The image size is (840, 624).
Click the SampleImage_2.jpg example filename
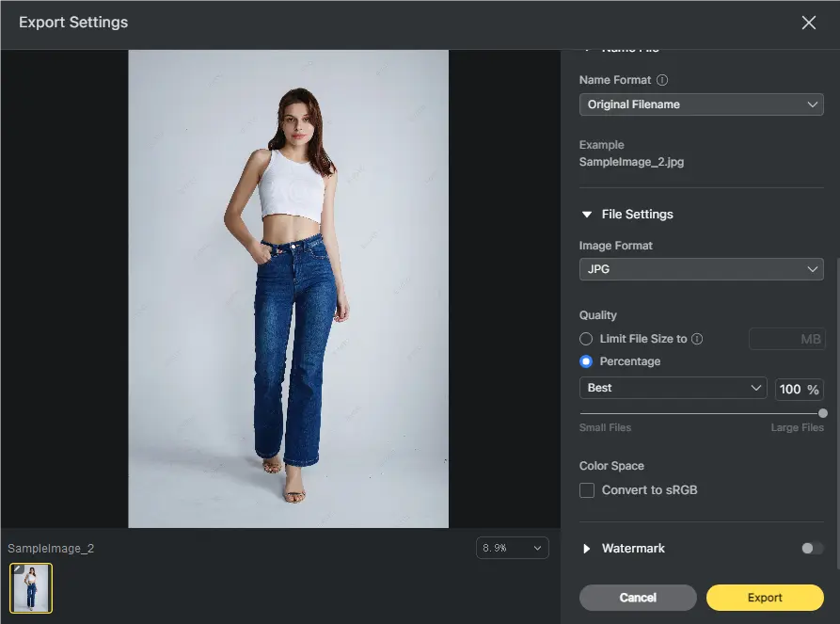click(x=631, y=162)
